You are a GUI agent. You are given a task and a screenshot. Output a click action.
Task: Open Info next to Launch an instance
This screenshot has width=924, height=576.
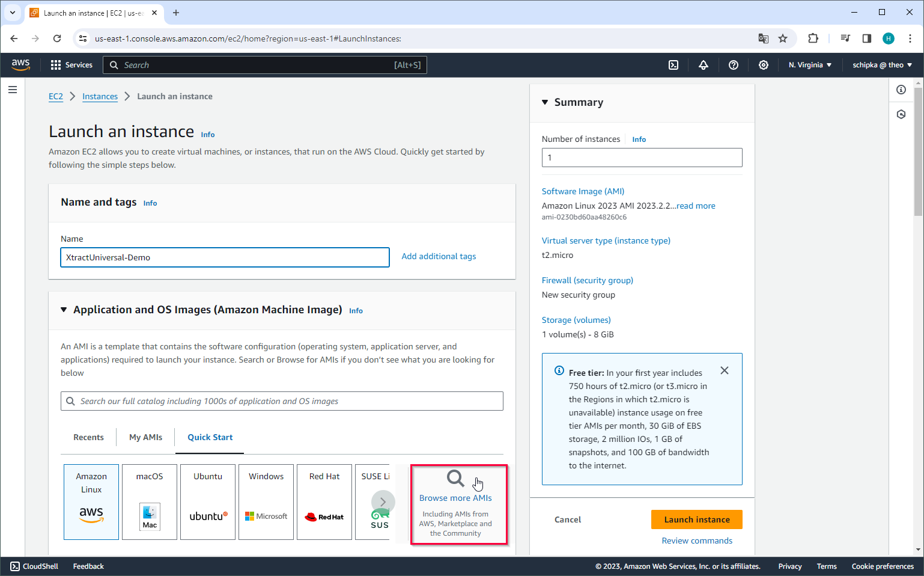click(208, 135)
